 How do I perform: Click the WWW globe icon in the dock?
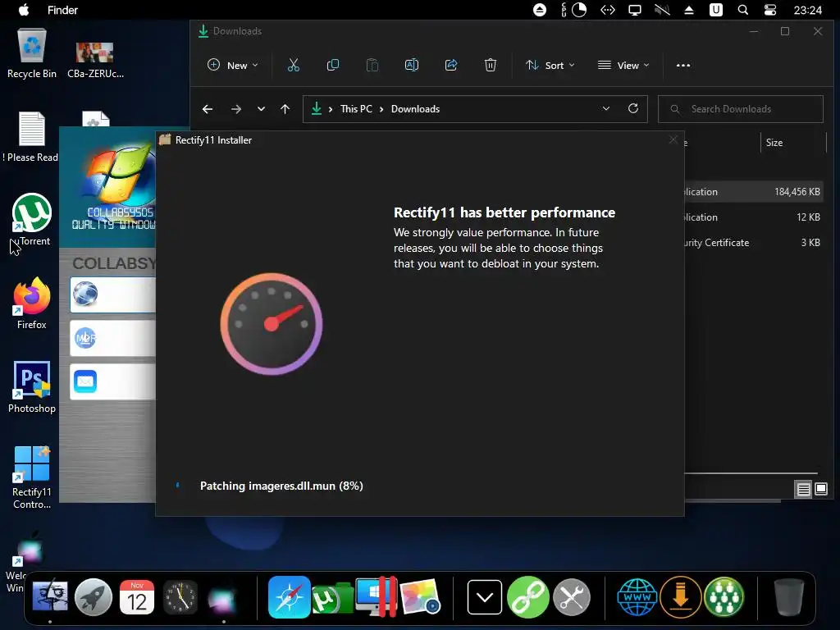click(637, 597)
